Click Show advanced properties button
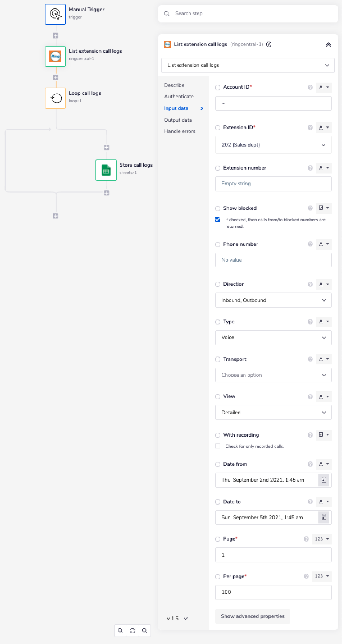This screenshot has width=342, height=644. [253, 616]
